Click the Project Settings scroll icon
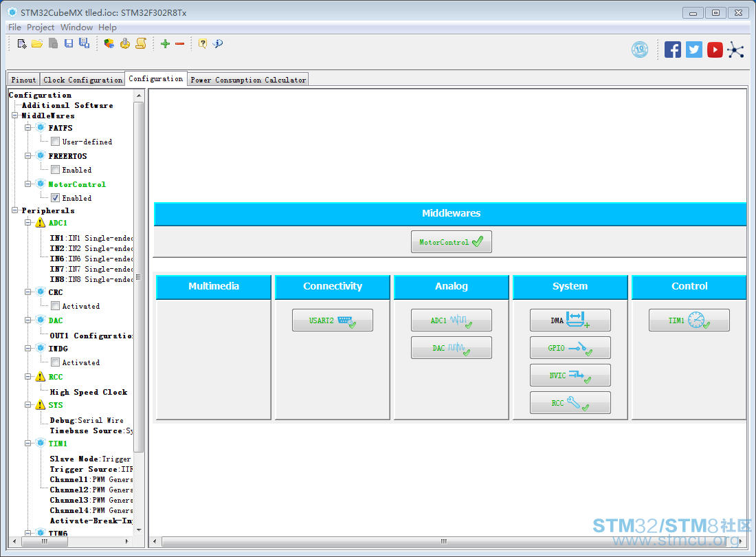The height and width of the screenshot is (557, 756). point(141,44)
